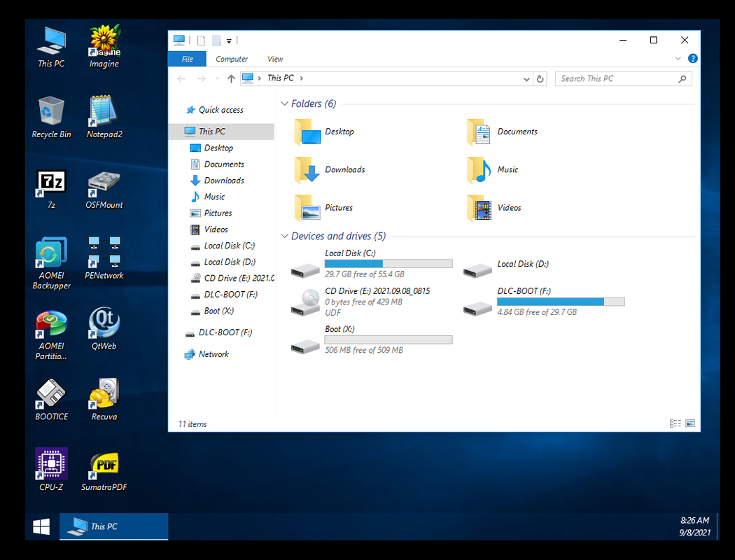This screenshot has width=735, height=560.
Task: Launch AOMEI Partition Assistant icon
Action: coord(51,335)
